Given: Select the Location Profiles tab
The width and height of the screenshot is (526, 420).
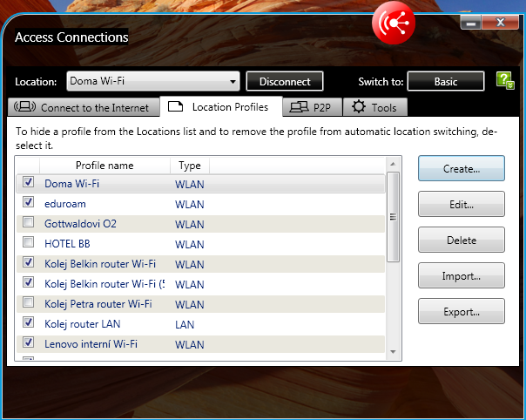Looking at the screenshot, I should coord(222,107).
